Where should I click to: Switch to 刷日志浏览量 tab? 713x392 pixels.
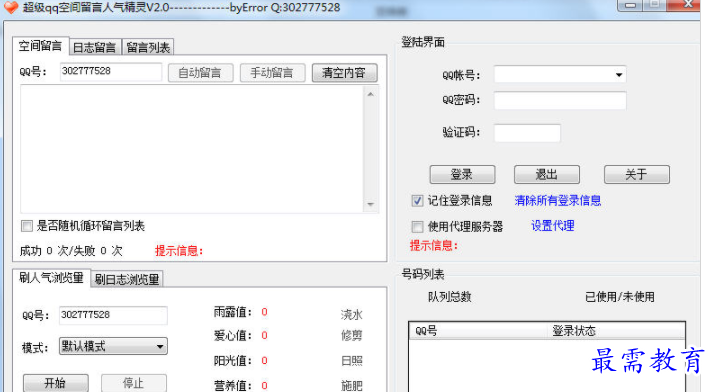[x=127, y=279]
